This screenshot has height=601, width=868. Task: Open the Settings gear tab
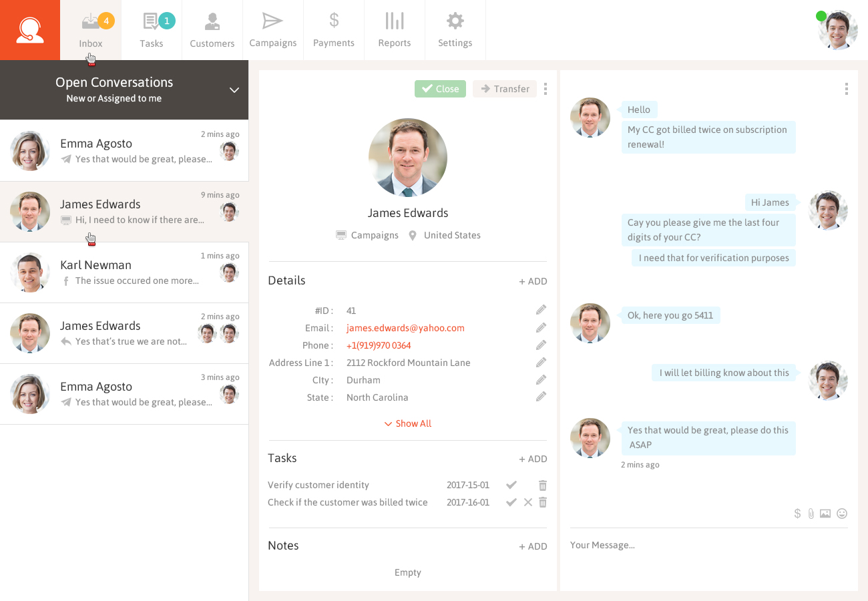click(x=455, y=30)
